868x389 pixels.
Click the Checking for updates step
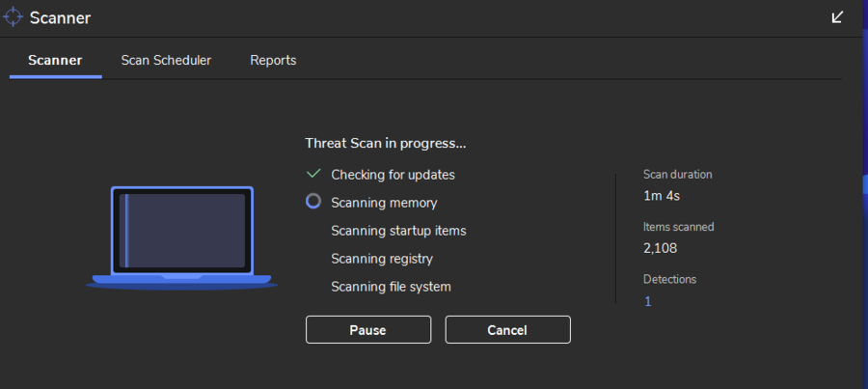pyautogui.click(x=393, y=175)
